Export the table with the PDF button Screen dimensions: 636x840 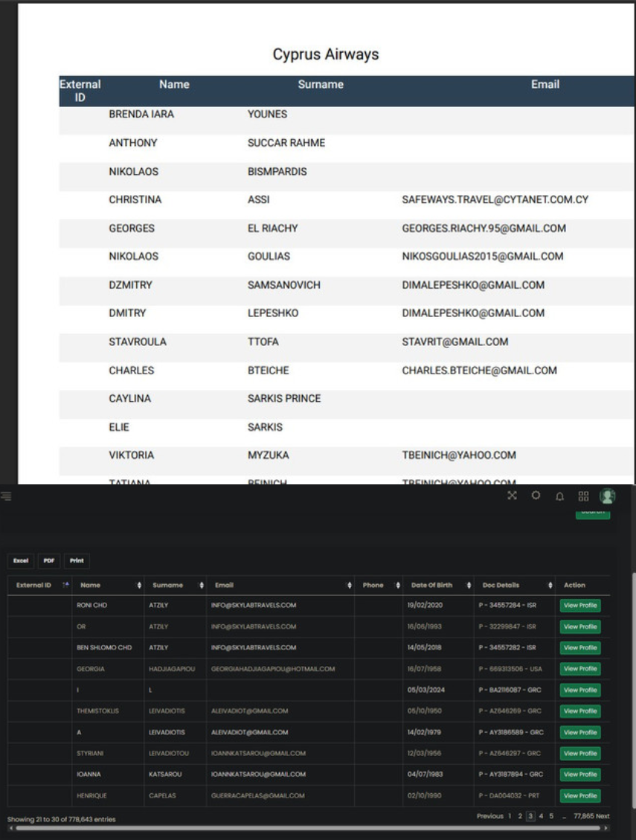49,561
